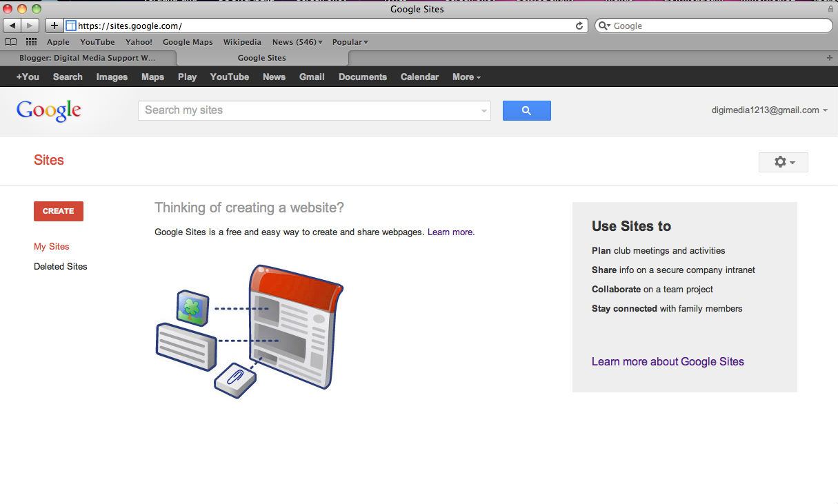The height and width of the screenshot is (504, 838).
Task: Open Maps in the Google bar
Action: click(152, 77)
